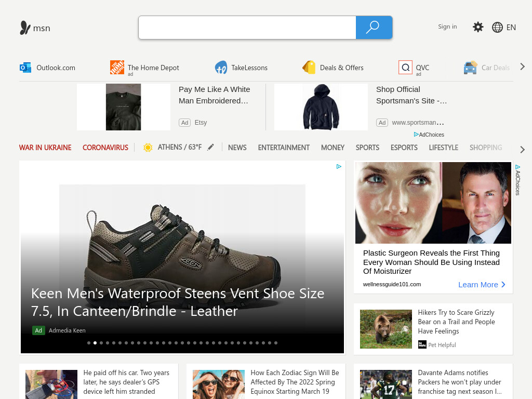Go to the Shopping section
This screenshot has width=532, height=399.
486,148
